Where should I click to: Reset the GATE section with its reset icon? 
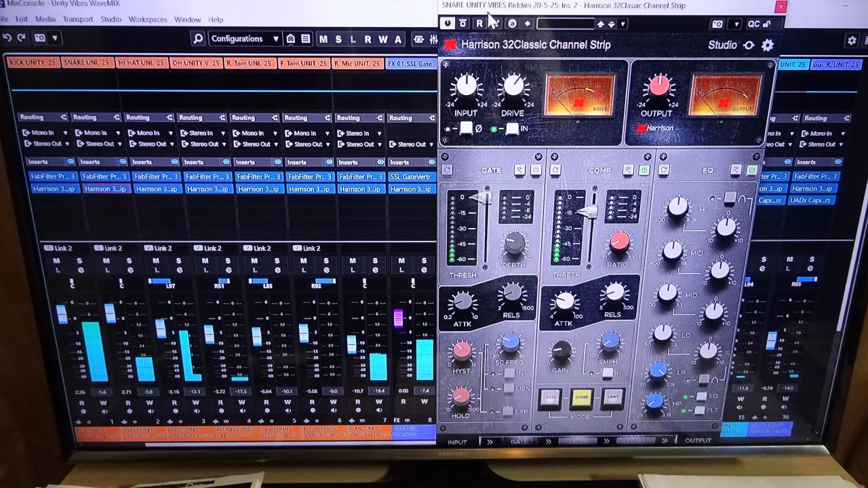click(447, 170)
